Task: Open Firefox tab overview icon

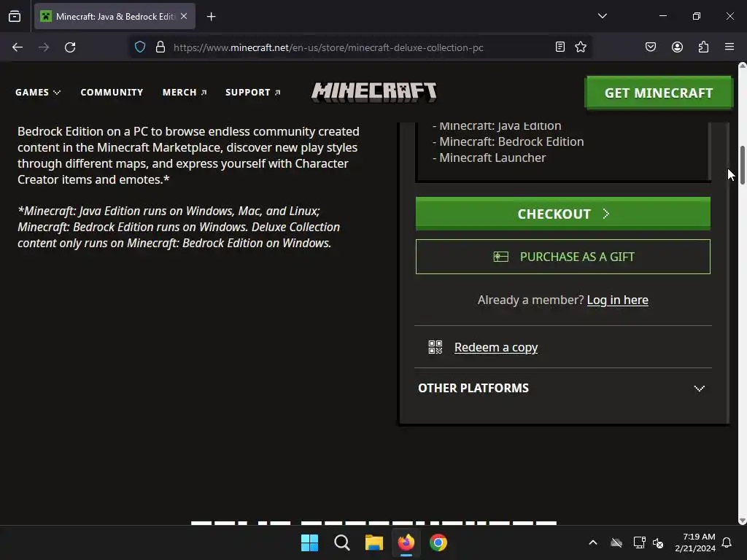Action: 15,16
